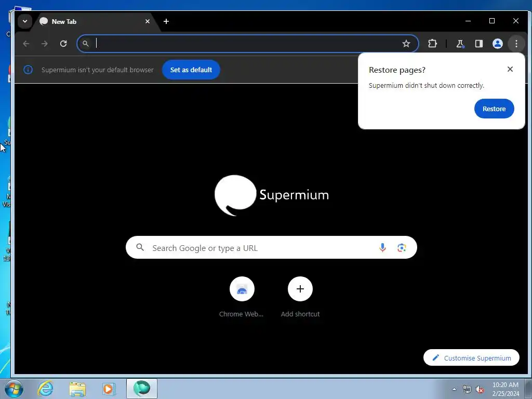Click the Restore button
Screen dimensions: 532x399
pos(494,109)
